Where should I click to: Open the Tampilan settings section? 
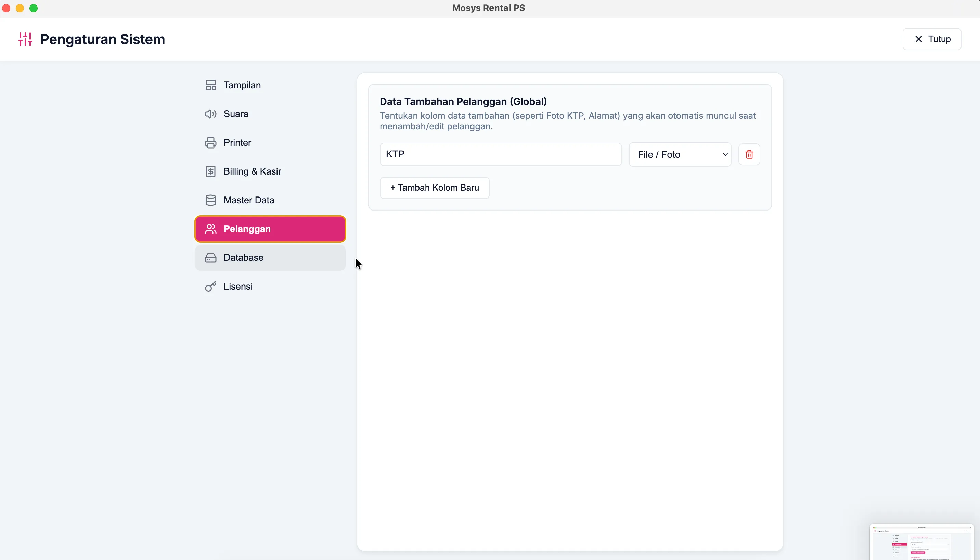coord(270,85)
